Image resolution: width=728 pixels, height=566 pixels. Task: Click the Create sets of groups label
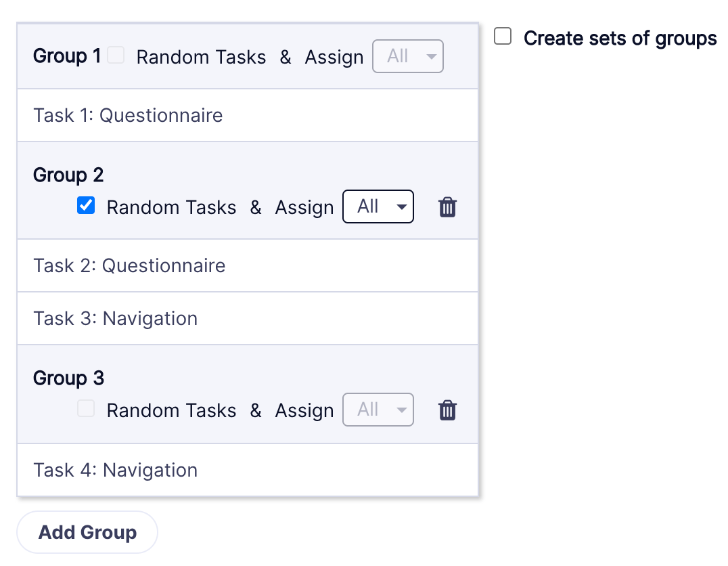(x=620, y=38)
